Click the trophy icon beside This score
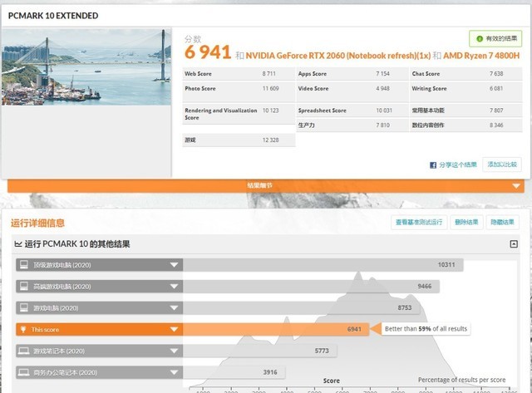 click(23, 329)
